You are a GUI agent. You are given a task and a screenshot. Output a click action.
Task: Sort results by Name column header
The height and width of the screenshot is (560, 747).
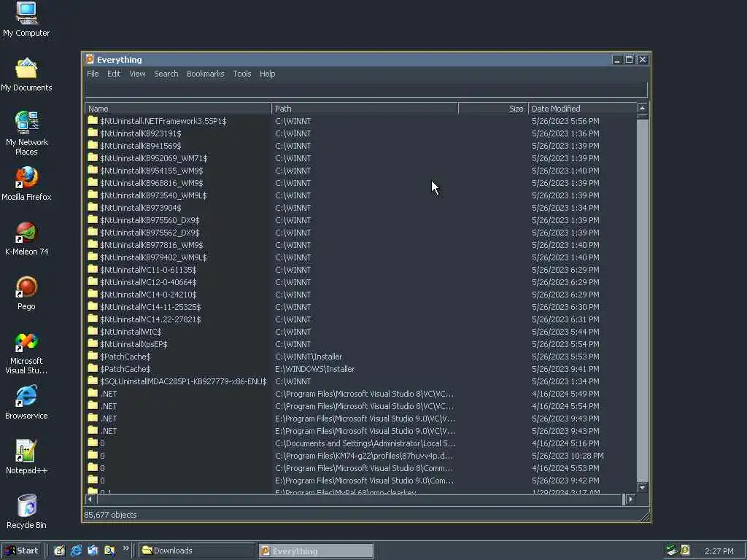(178, 109)
